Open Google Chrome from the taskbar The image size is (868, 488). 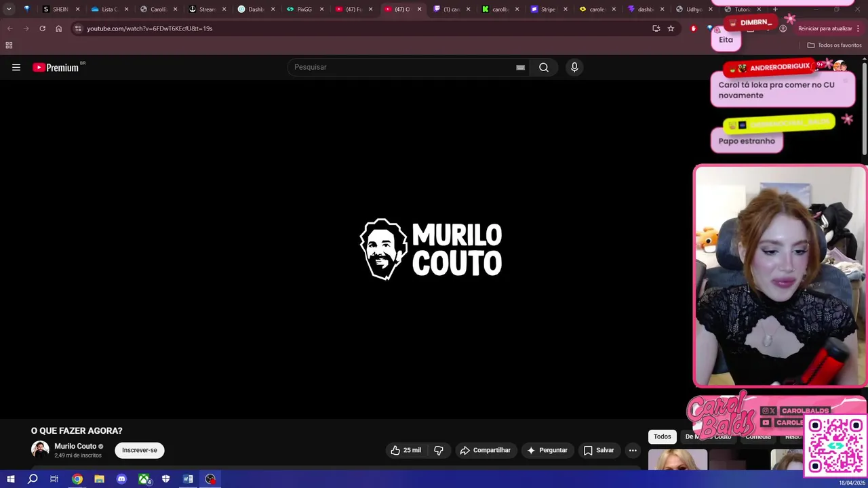point(77,479)
